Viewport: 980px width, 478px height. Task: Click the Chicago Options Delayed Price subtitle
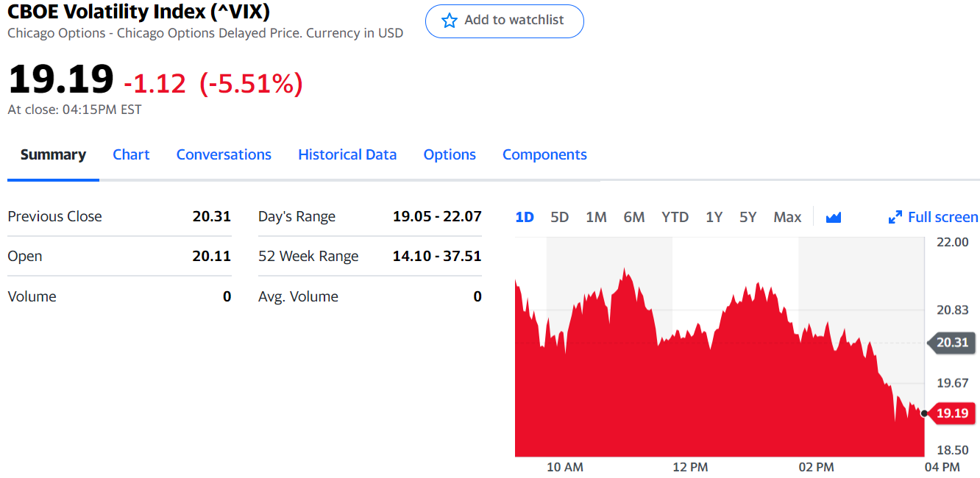205,33
